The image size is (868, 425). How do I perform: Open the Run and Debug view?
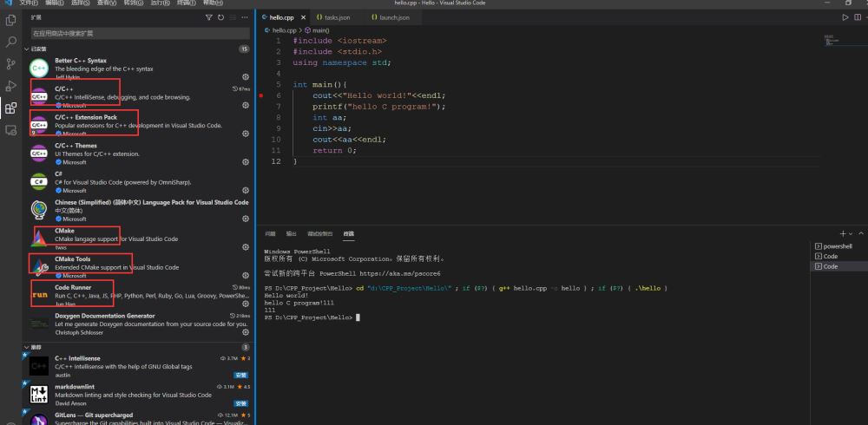[10, 86]
